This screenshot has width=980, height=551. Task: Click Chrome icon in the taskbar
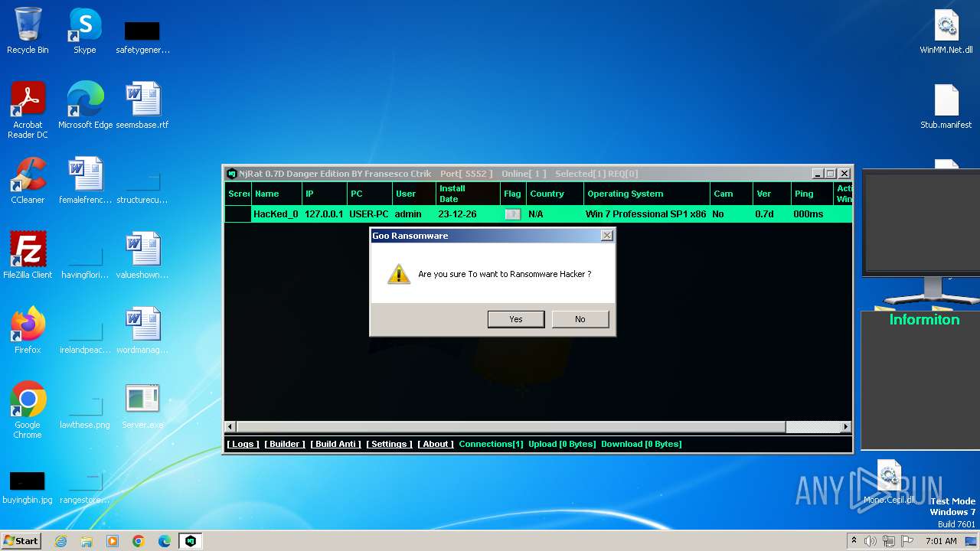[x=139, y=541]
